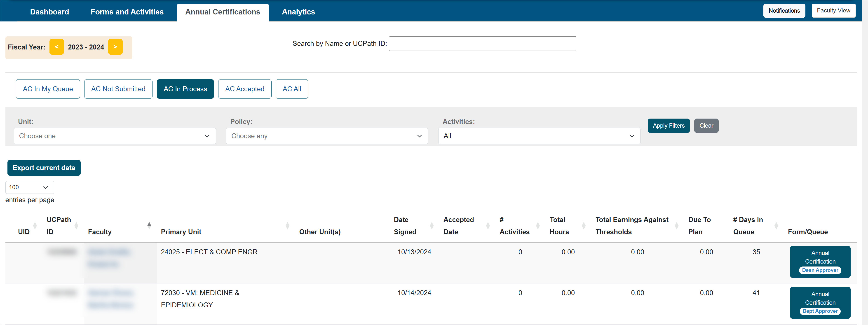Open Forms and Activities tab

coord(127,12)
